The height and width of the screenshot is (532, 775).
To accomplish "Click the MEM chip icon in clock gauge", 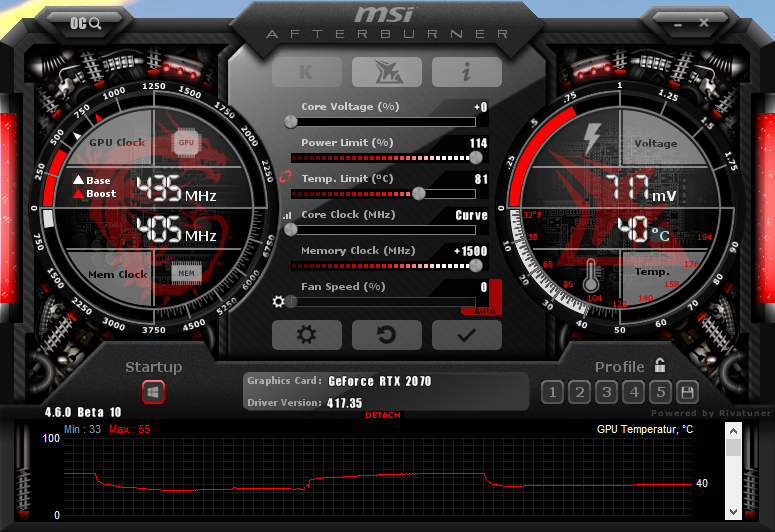I will coord(186,273).
